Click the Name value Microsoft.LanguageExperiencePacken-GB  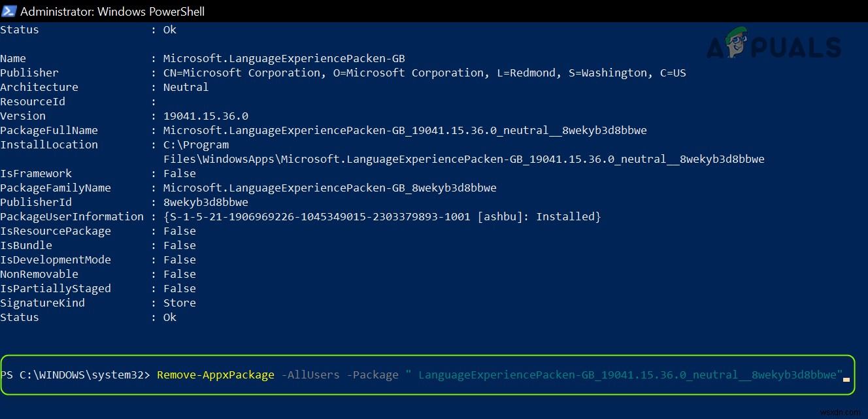pyautogui.click(x=284, y=58)
